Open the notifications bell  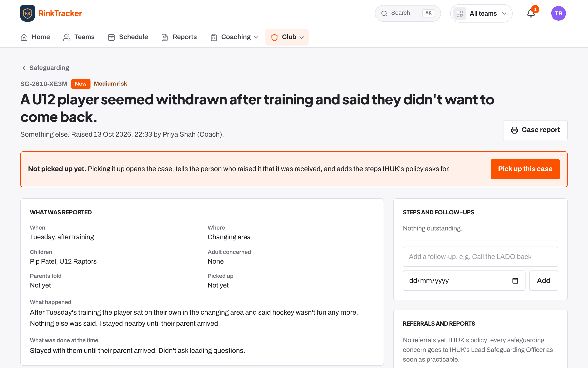coord(531,13)
